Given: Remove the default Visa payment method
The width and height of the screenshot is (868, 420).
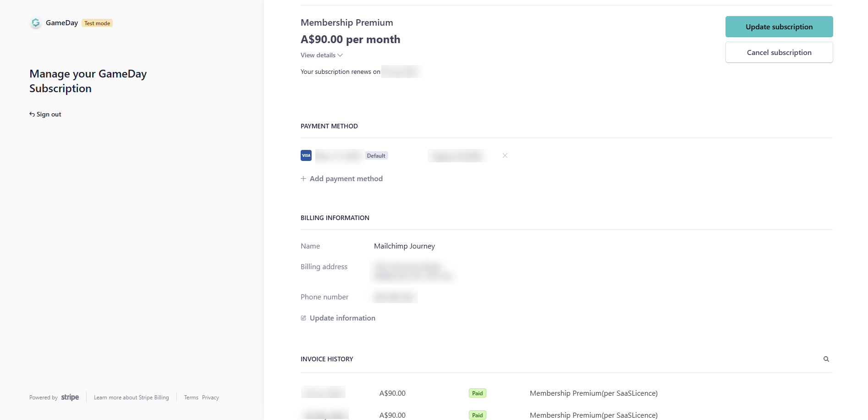Looking at the screenshot, I should tap(505, 155).
